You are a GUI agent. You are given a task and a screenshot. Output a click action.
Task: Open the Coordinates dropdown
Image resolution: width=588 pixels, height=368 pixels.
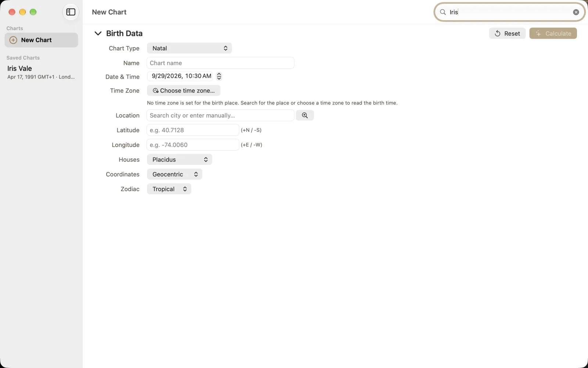pos(175,174)
